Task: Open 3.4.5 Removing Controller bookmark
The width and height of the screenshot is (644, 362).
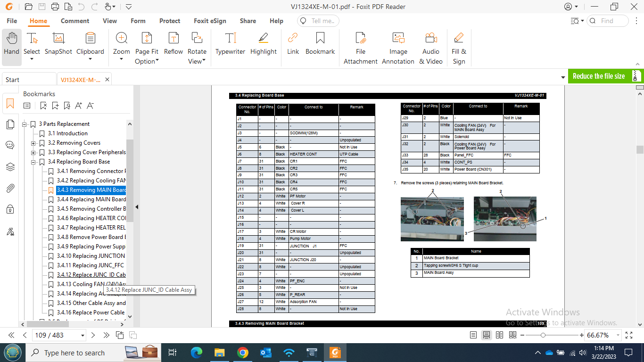Action: click(x=91, y=209)
